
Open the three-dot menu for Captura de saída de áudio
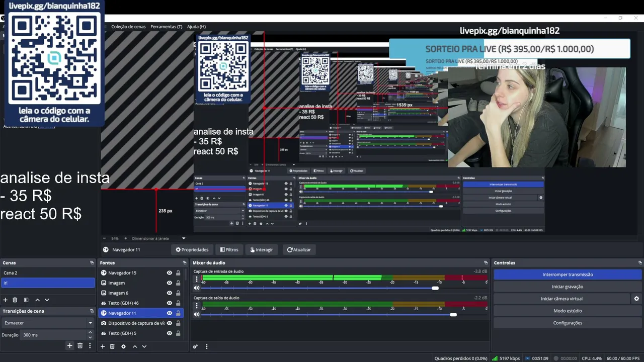197,305
